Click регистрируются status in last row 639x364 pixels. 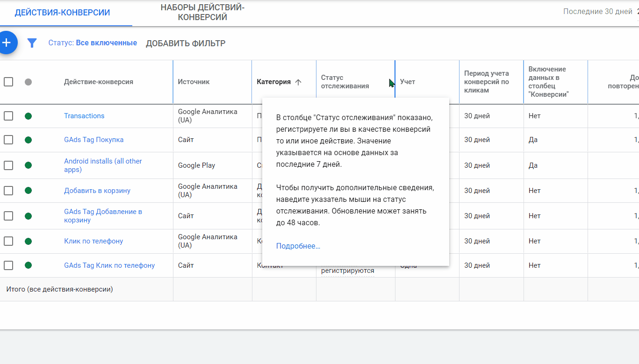pyautogui.click(x=347, y=271)
